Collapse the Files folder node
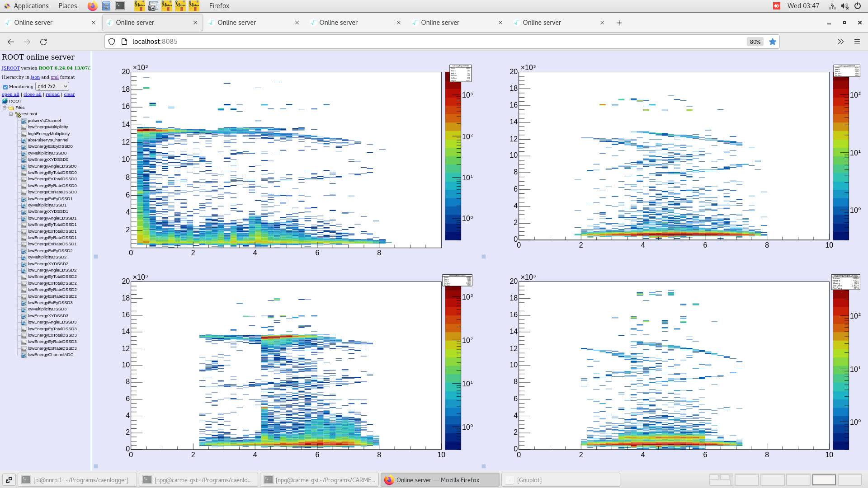Screen dimensions: 868x488 pos(5,108)
